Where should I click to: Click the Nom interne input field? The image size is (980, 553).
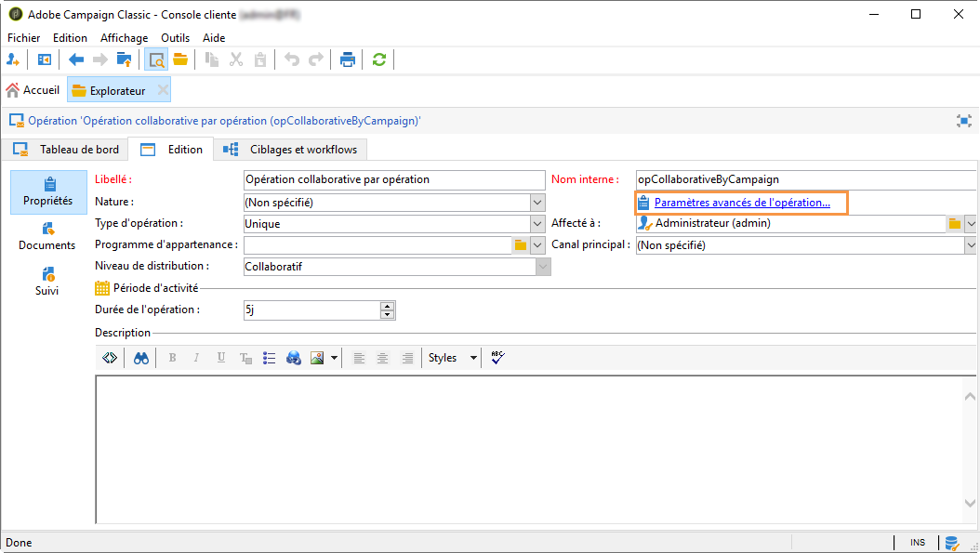[806, 180]
